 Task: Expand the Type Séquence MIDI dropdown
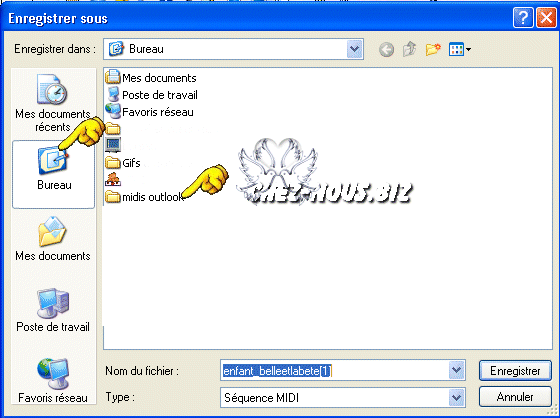[456, 397]
